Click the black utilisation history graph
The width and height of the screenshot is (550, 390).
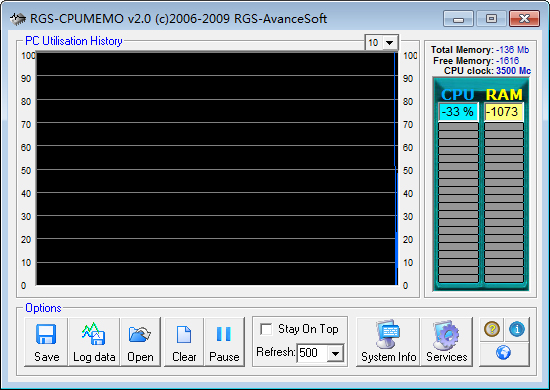[217, 169]
